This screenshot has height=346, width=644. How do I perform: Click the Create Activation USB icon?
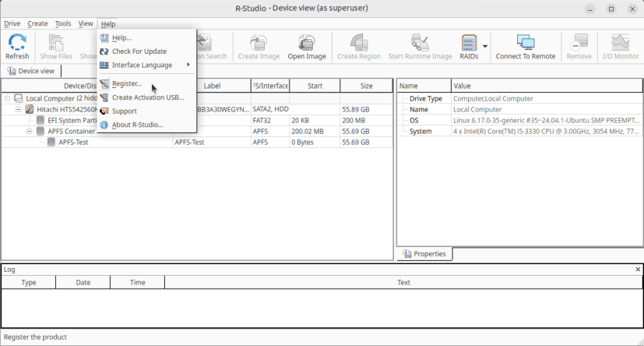point(104,97)
